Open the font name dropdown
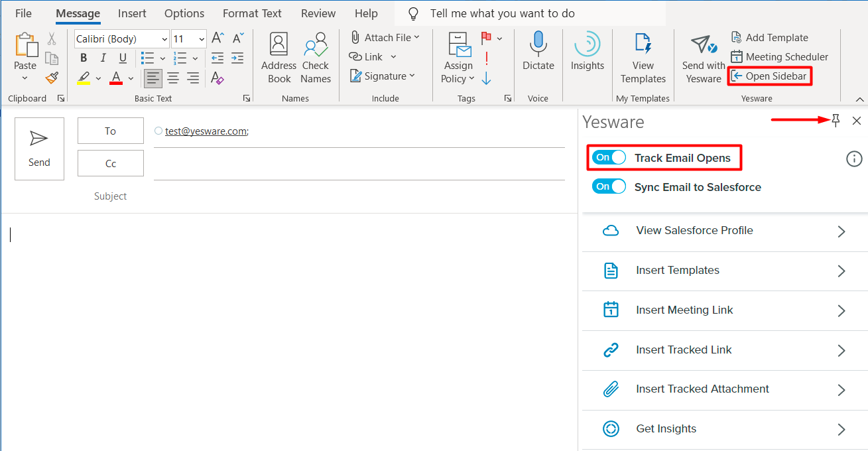 click(x=164, y=39)
